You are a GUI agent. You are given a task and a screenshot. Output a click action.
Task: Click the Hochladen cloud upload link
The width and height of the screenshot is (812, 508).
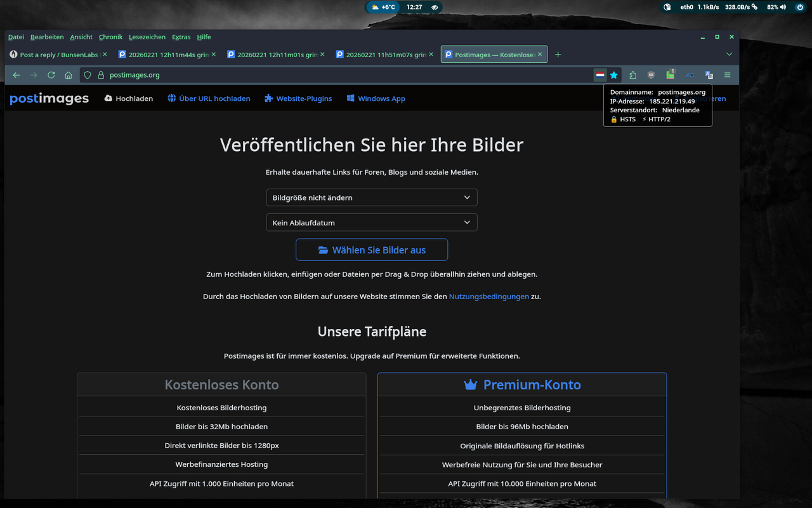pos(129,98)
